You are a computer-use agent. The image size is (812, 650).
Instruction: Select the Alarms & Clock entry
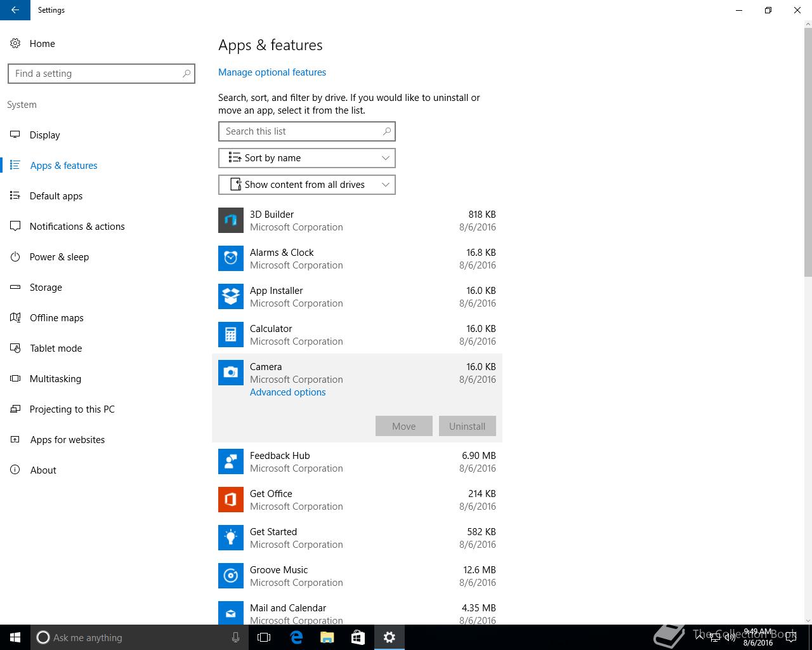(x=357, y=258)
